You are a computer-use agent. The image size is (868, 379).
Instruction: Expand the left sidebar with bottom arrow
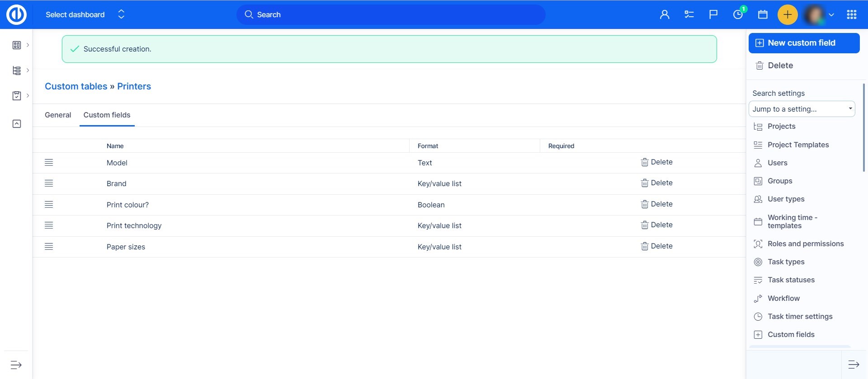16,365
